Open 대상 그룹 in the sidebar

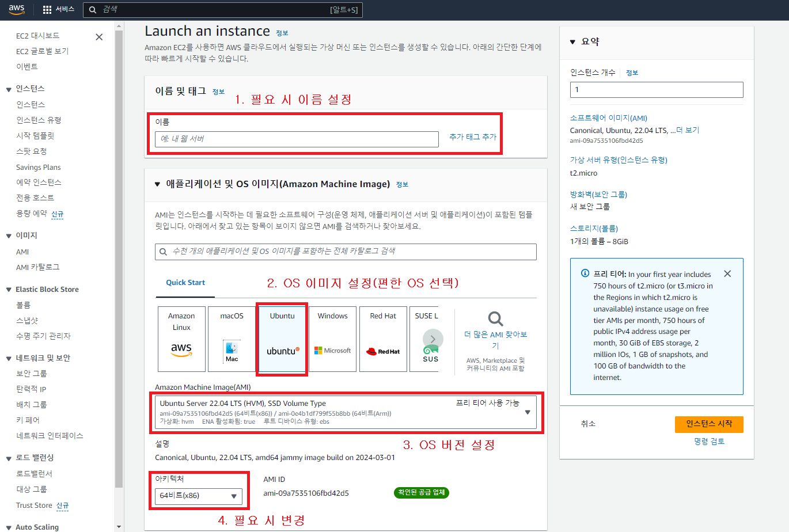pos(32,489)
